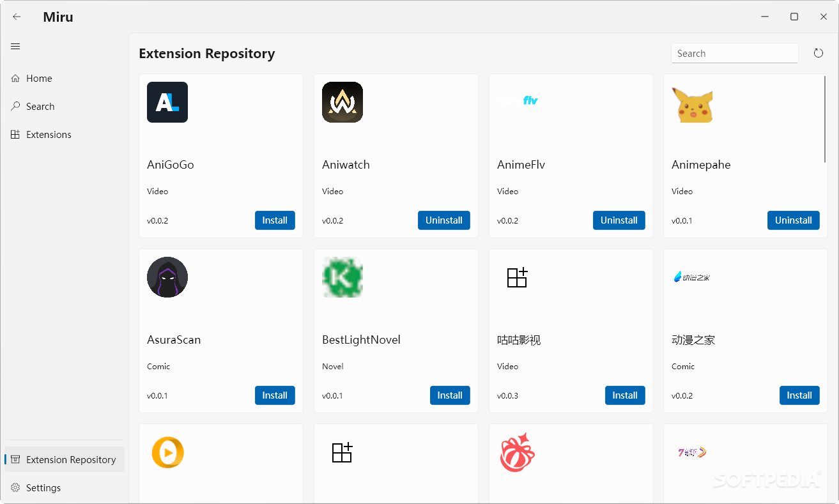Click the vertical scrollbar of the extension list
Image resolution: width=839 pixels, height=504 pixels.
(826, 119)
